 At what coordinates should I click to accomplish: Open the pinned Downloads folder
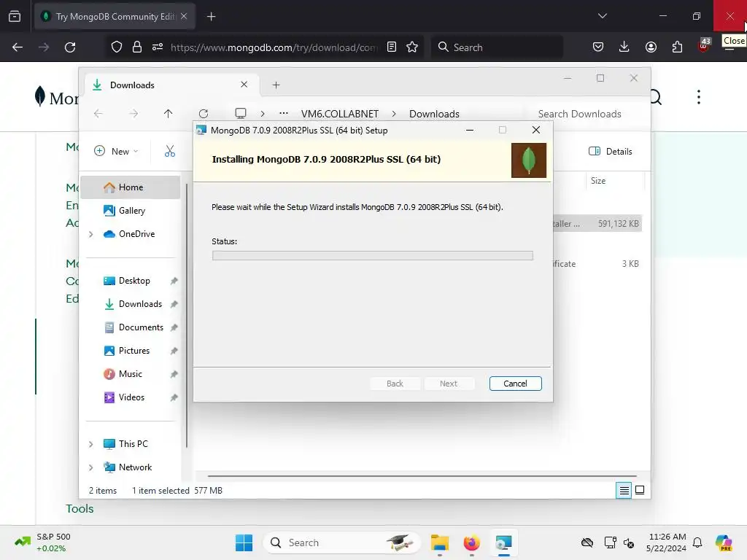140,304
